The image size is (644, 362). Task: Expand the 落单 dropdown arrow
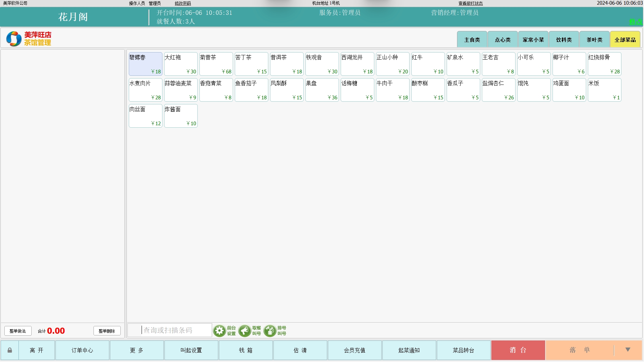coord(628,350)
